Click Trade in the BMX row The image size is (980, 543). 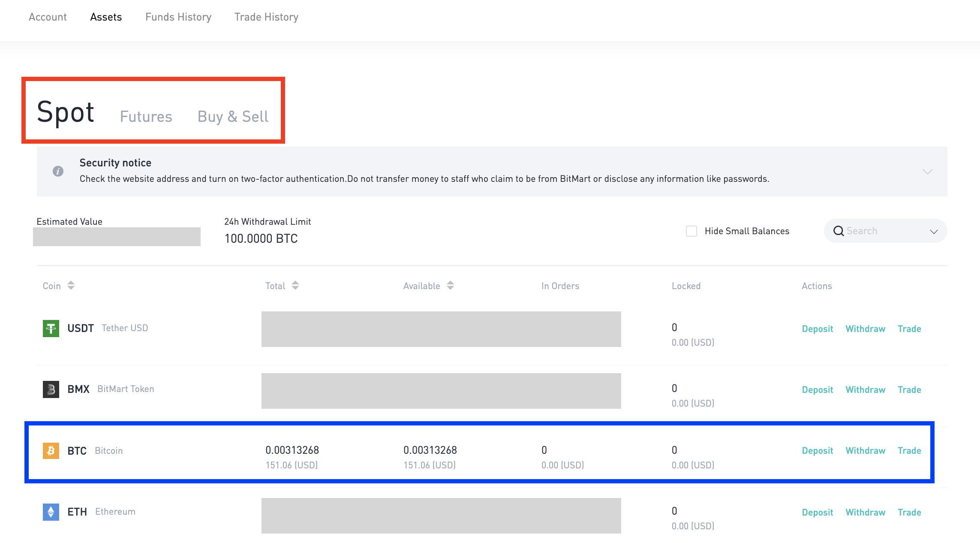(x=909, y=390)
